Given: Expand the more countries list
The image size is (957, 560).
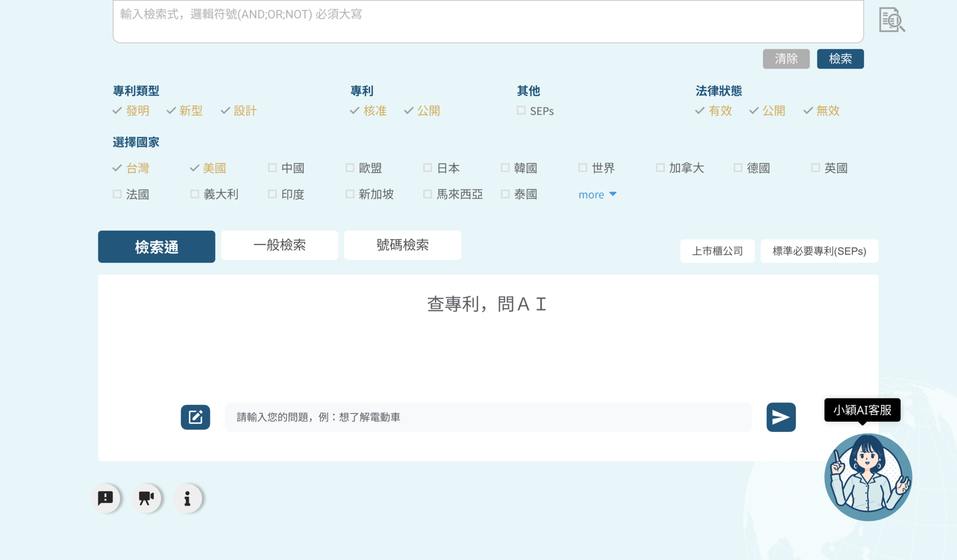Looking at the screenshot, I should (591, 195).
